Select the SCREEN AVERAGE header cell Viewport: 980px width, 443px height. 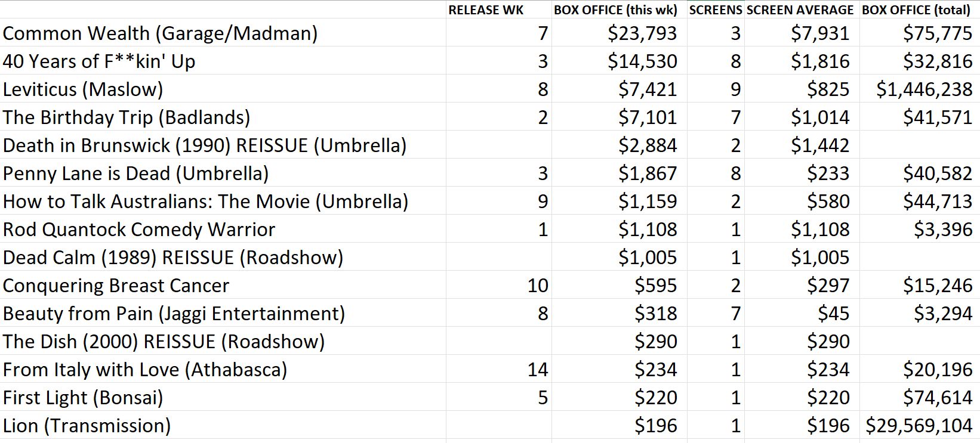(800, 10)
